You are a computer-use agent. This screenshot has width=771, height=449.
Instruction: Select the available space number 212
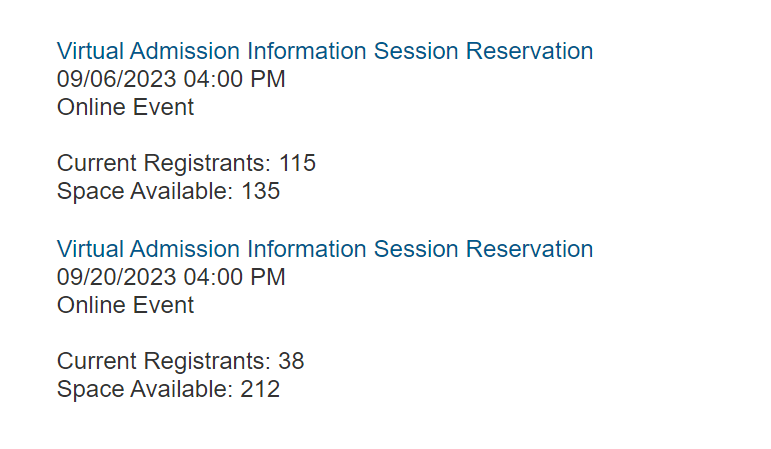[x=260, y=389]
